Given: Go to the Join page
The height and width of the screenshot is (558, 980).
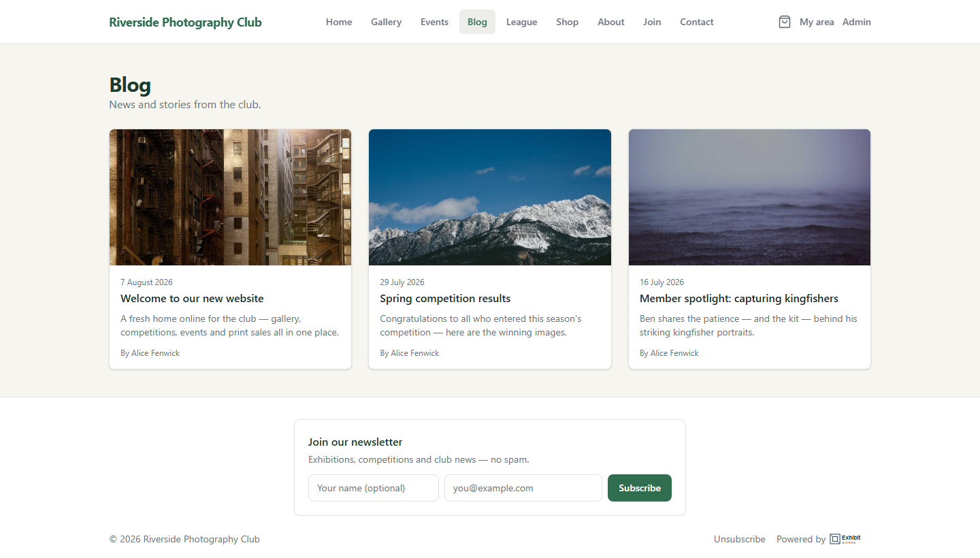Looking at the screenshot, I should click(x=652, y=22).
